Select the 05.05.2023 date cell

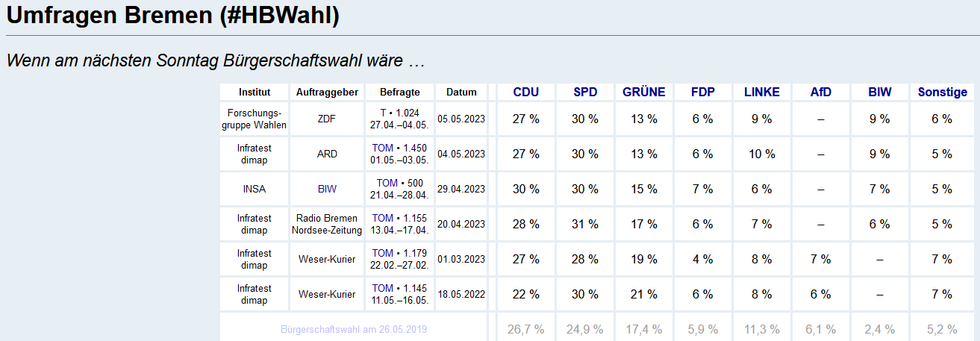461,119
